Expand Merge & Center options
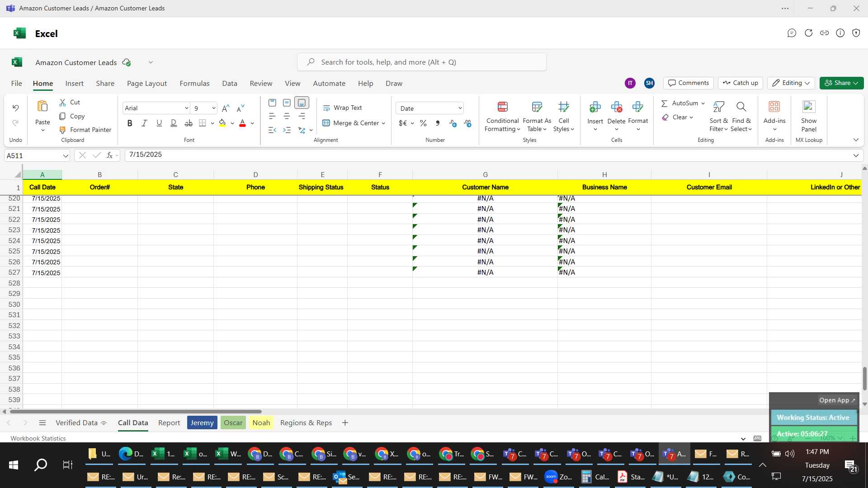The image size is (868, 488). pos(383,123)
